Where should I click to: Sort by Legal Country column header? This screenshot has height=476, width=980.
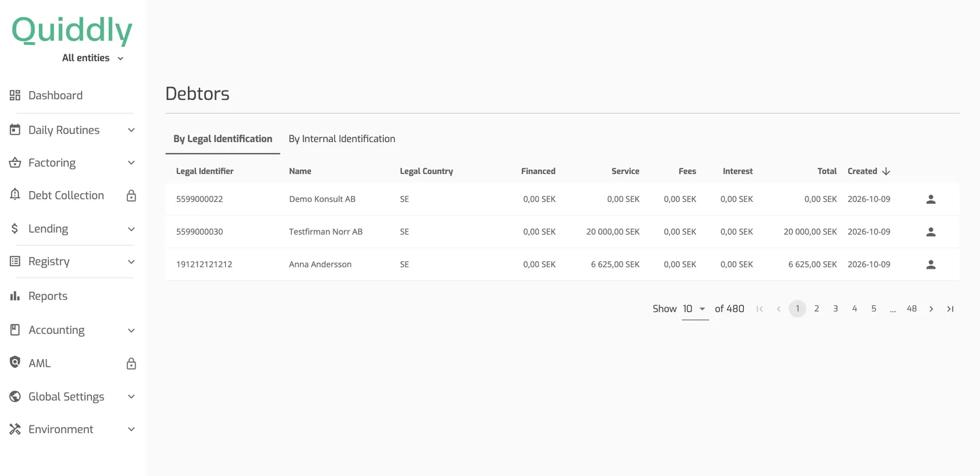tap(427, 171)
